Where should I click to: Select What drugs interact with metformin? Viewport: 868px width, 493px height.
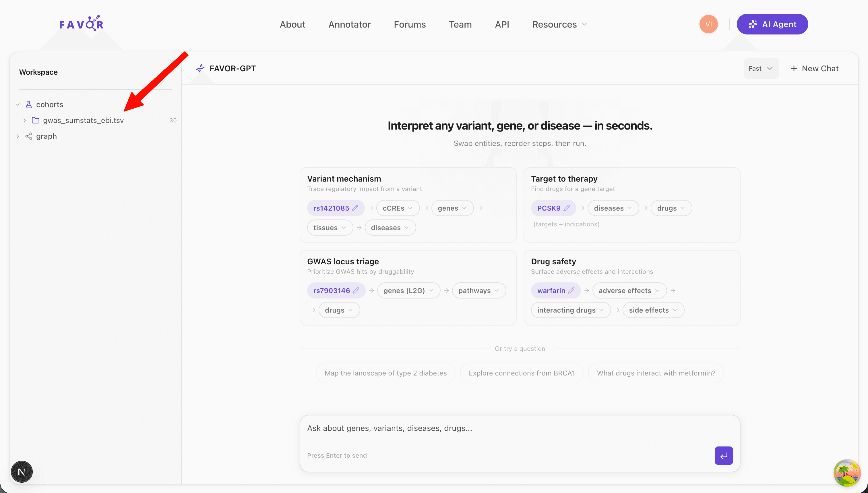pyautogui.click(x=656, y=373)
